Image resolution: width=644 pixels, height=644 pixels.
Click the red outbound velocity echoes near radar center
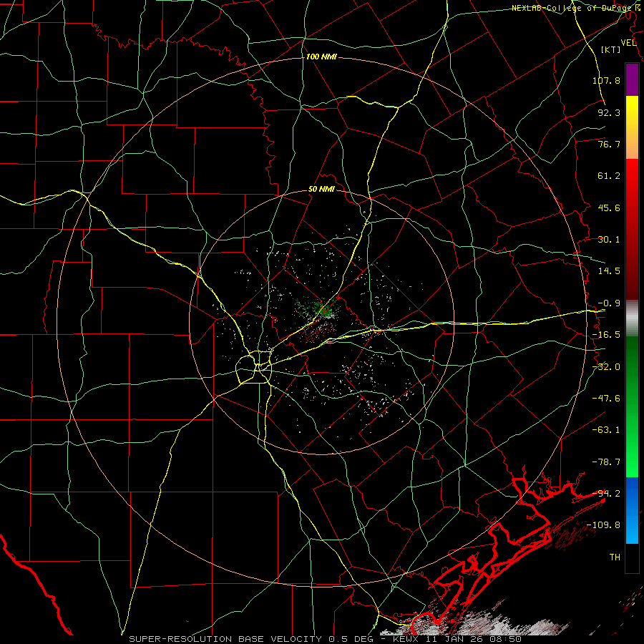(320, 331)
